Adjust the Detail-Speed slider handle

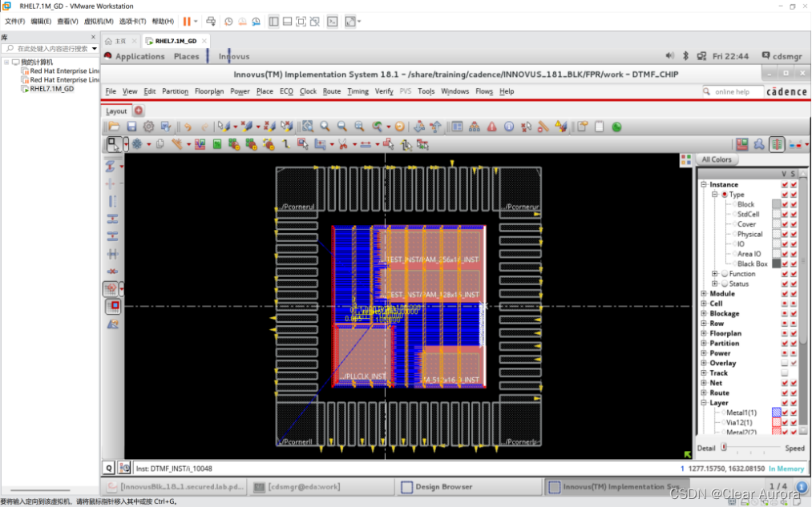point(724,447)
